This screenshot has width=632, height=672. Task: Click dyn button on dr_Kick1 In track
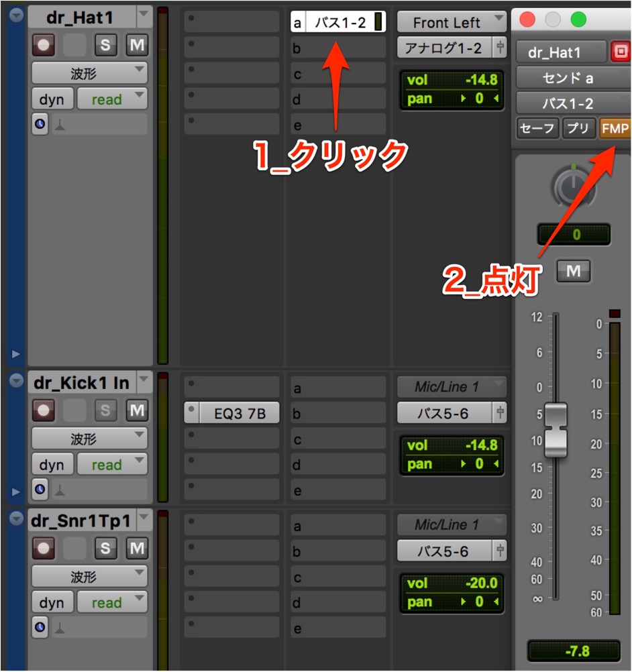click(52, 464)
